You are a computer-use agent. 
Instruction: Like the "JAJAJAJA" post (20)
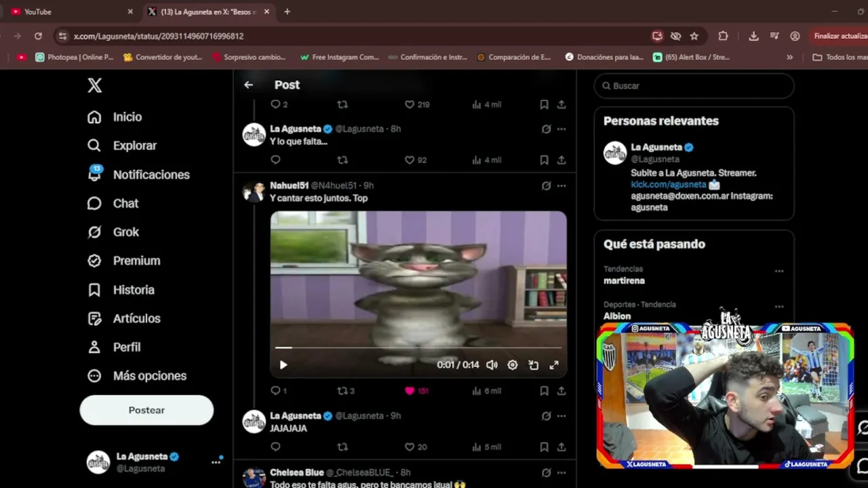coord(416,447)
